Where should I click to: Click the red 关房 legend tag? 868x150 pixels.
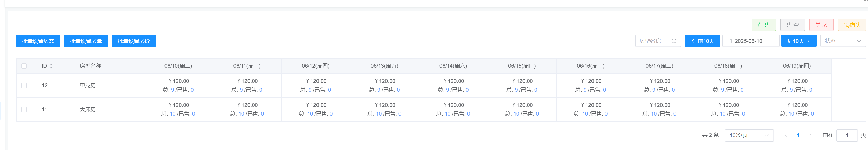pyautogui.click(x=821, y=25)
